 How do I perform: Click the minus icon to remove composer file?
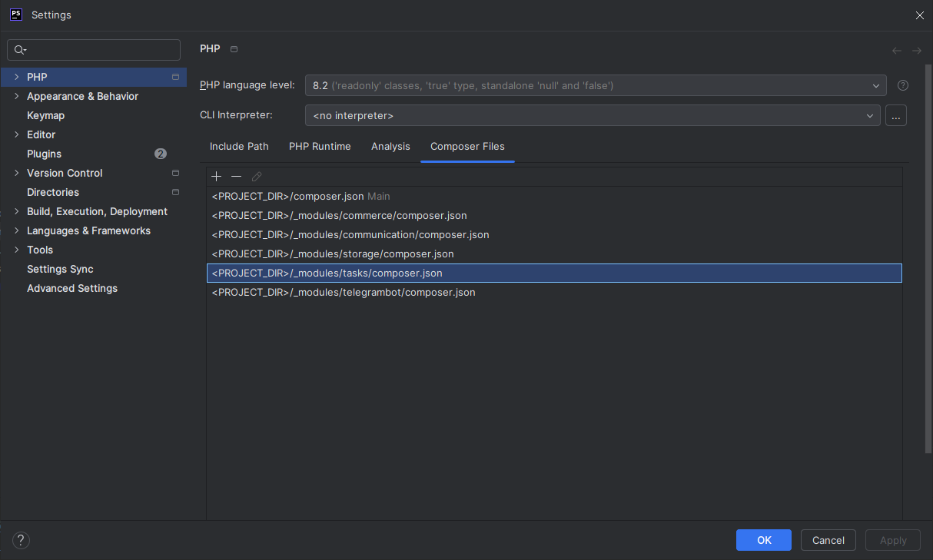[x=237, y=177]
